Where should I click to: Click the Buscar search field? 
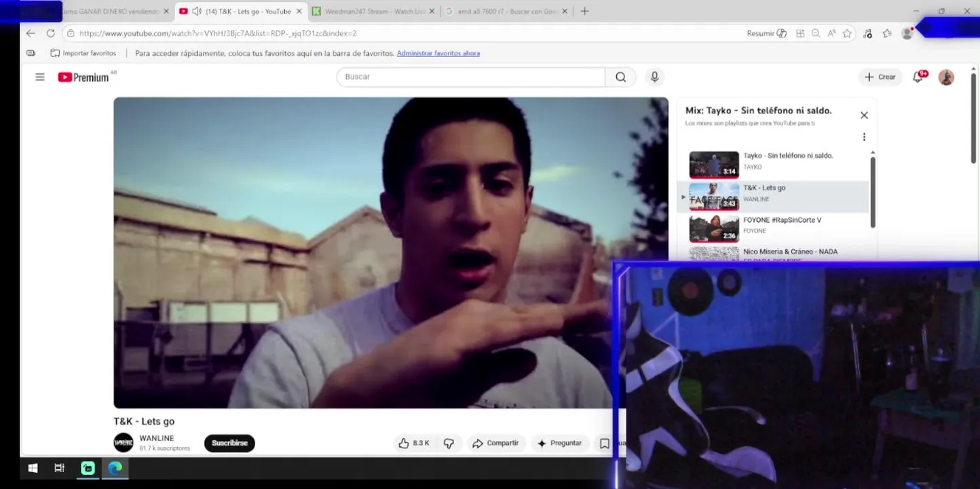[470, 77]
